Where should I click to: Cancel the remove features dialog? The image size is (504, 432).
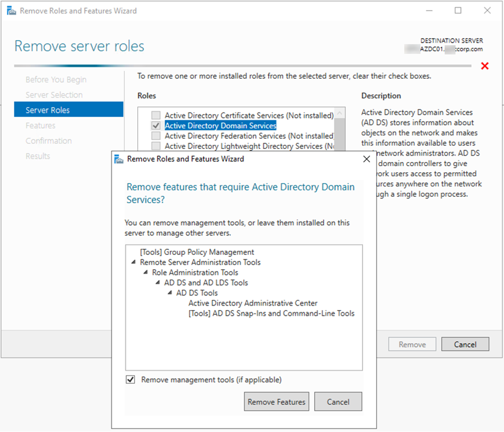point(338,402)
